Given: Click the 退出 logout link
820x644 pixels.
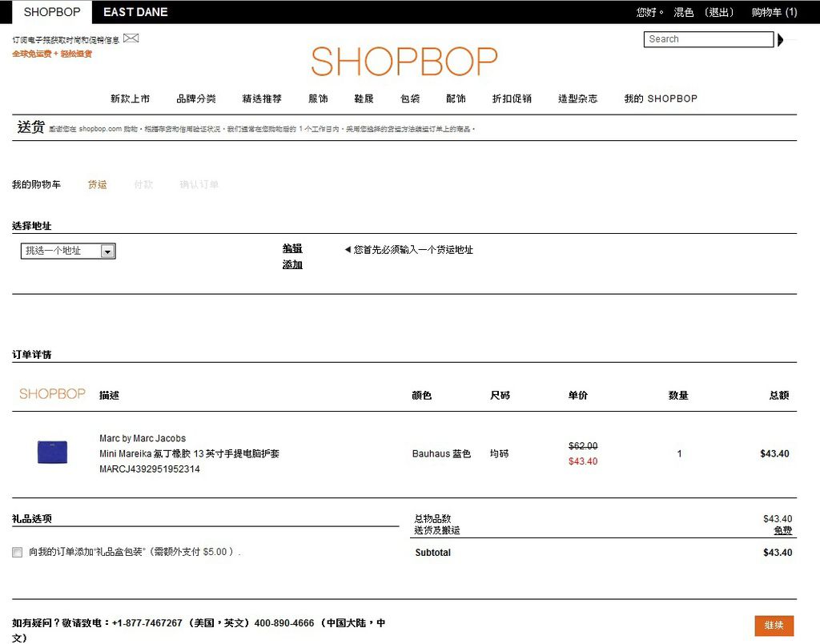Looking at the screenshot, I should [719, 12].
